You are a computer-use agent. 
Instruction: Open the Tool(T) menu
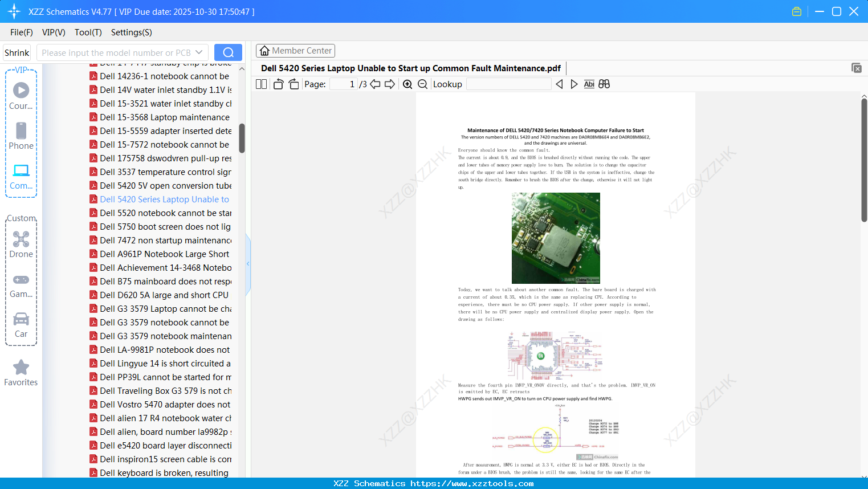pos(88,32)
